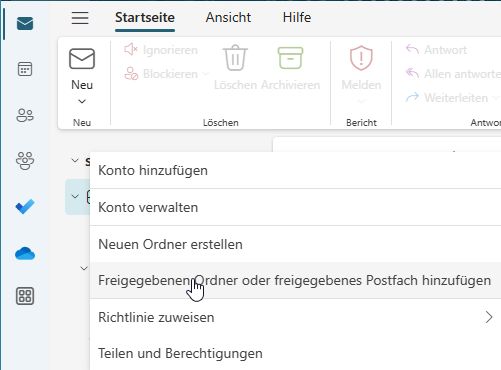Select Freigegebenen Ordner oder Postfach hinzufügen

(295, 281)
